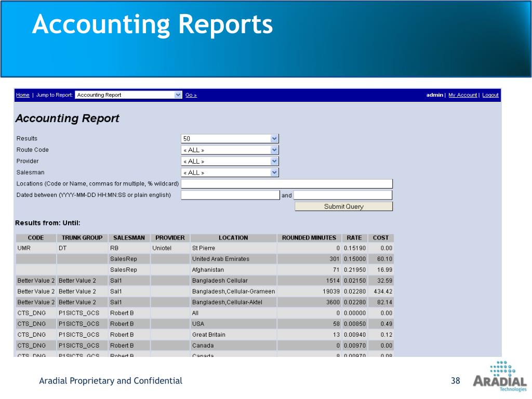Click the LOCATION column header

[233, 238]
